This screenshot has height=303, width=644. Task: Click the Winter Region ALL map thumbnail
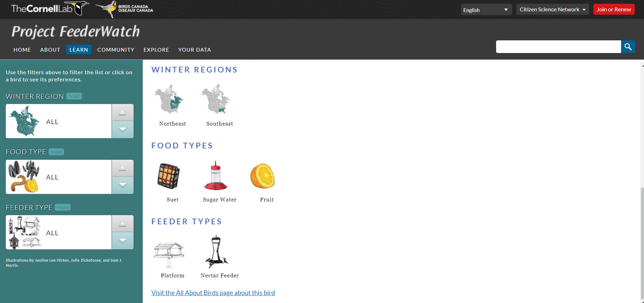click(x=24, y=121)
